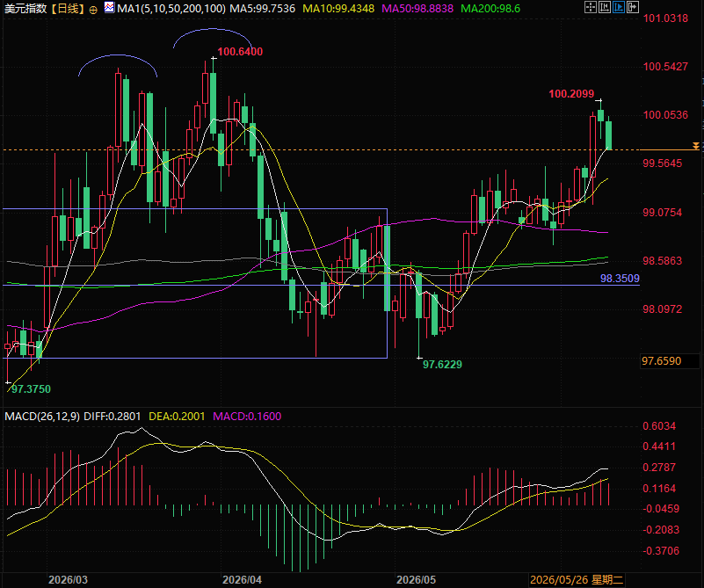Click the orange current price arrow marker
The image size is (704, 588).
point(695,146)
